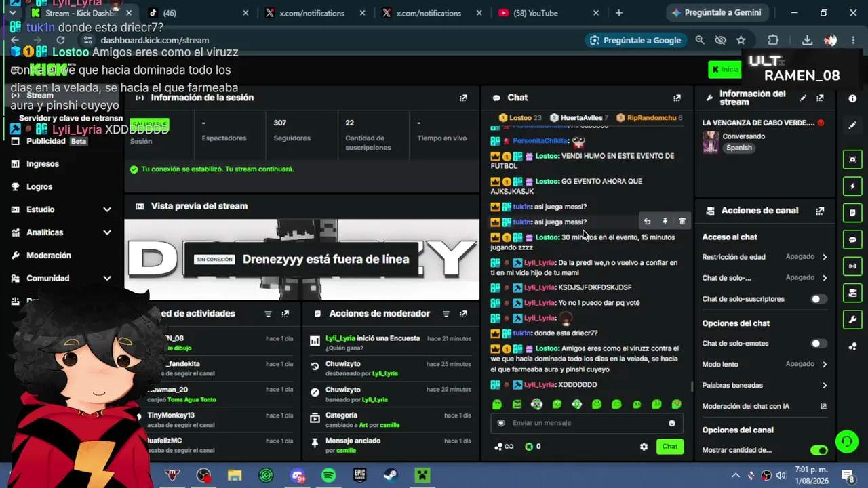This screenshot has height=488, width=868.
Task: Open the green headset support button
Action: click(x=846, y=442)
